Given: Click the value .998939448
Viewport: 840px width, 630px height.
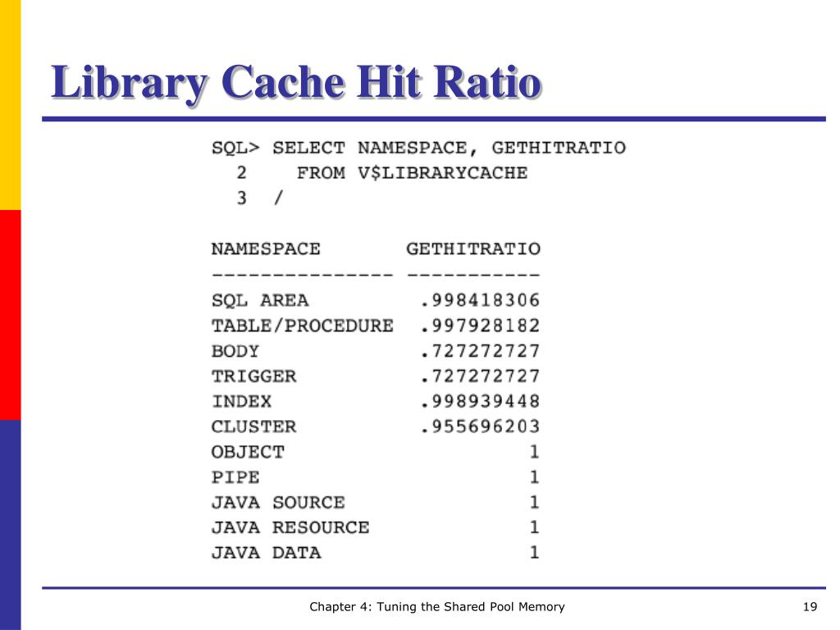Looking at the screenshot, I should tap(480, 402).
